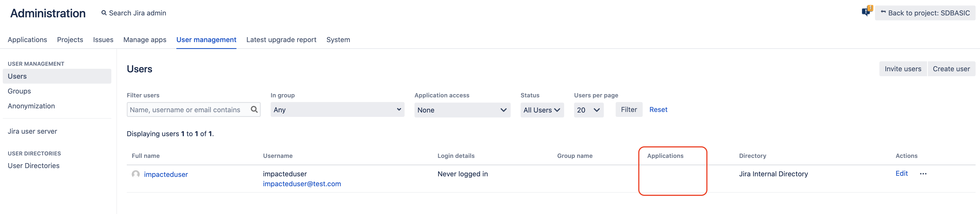This screenshot has height=214, width=980.
Task: Open the more actions ellipsis for impacteduser
Action: pyautogui.click(x=923, y=174)
